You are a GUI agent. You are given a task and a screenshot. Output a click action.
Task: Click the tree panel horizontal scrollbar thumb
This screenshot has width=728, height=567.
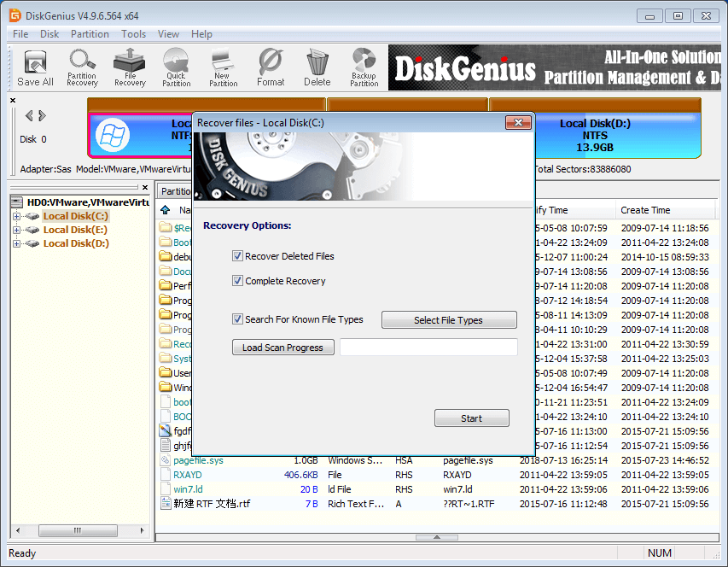[x=78, y=530]
